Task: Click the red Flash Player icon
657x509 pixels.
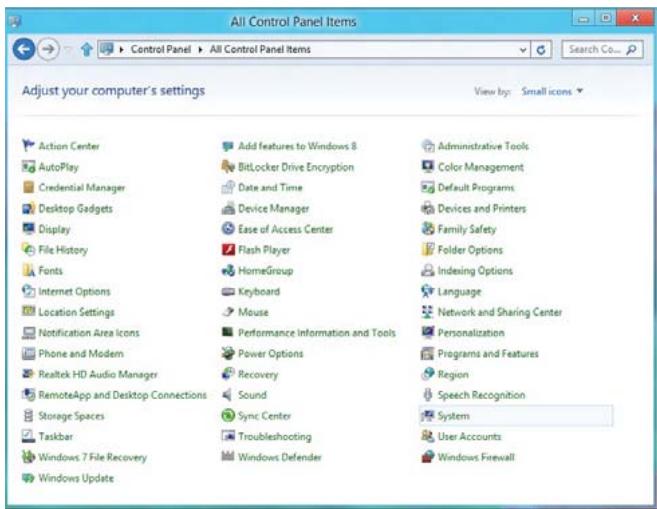Action: pos(228,249)
